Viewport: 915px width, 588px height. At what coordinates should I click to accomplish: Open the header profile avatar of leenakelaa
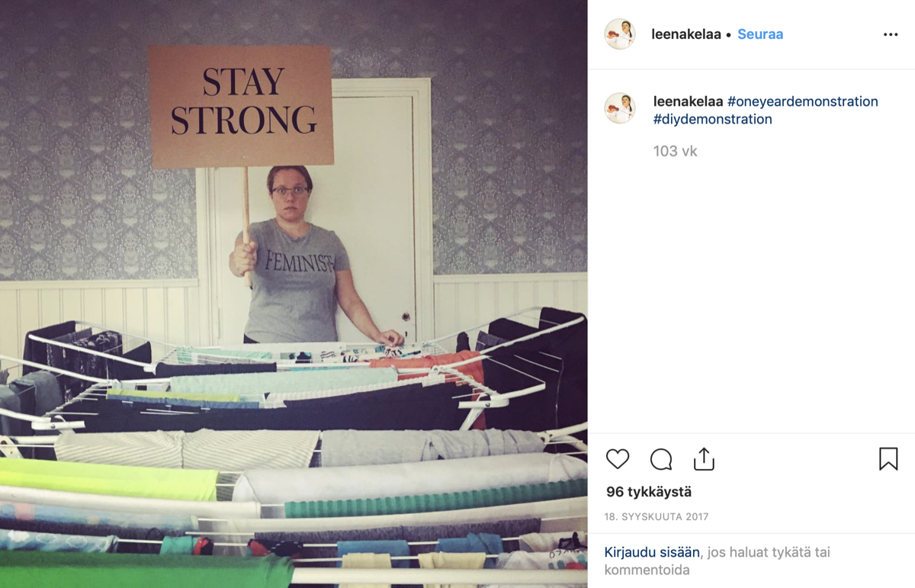tap(620, 34)
